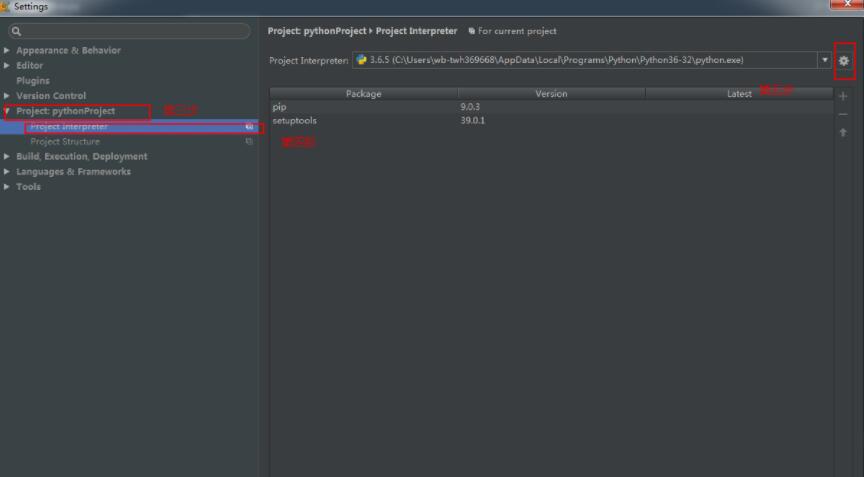Collapse the Project: pythonProject section arrow

tap(7, 111)
